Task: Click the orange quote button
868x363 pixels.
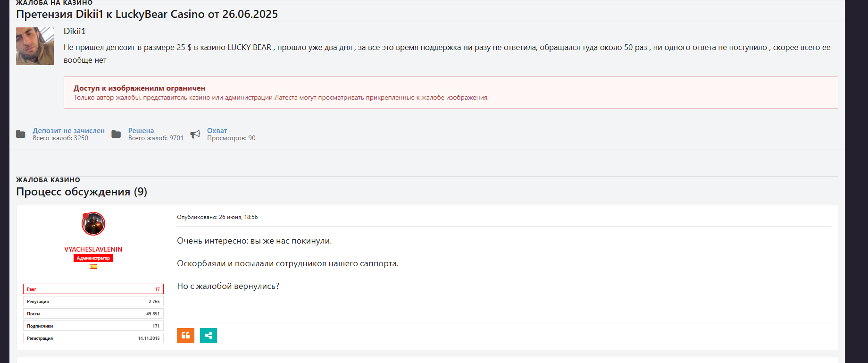Action: [185, 336]
